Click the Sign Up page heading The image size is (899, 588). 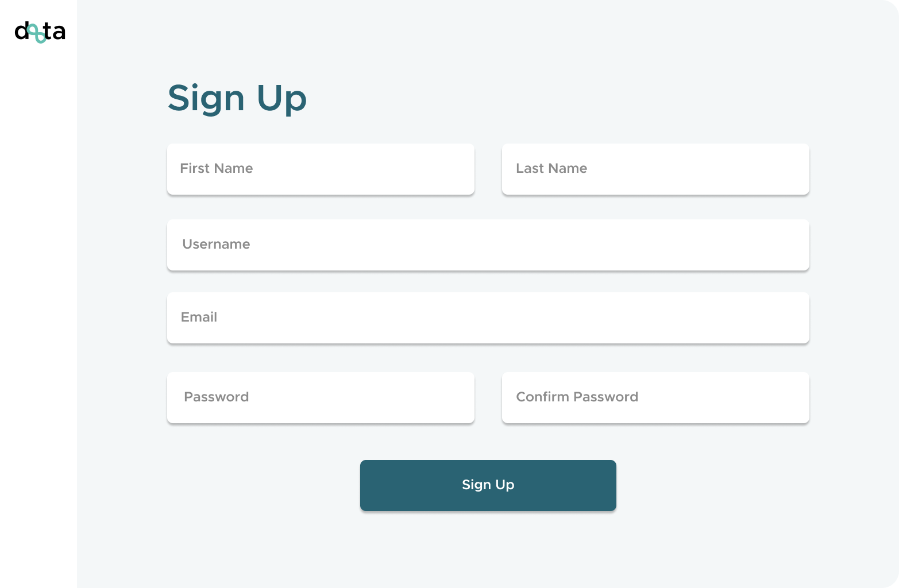[237, 99]
